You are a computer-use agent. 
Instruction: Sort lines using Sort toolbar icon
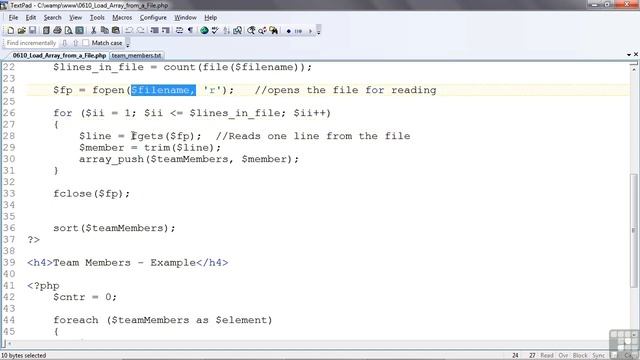(x=226, y=31)
